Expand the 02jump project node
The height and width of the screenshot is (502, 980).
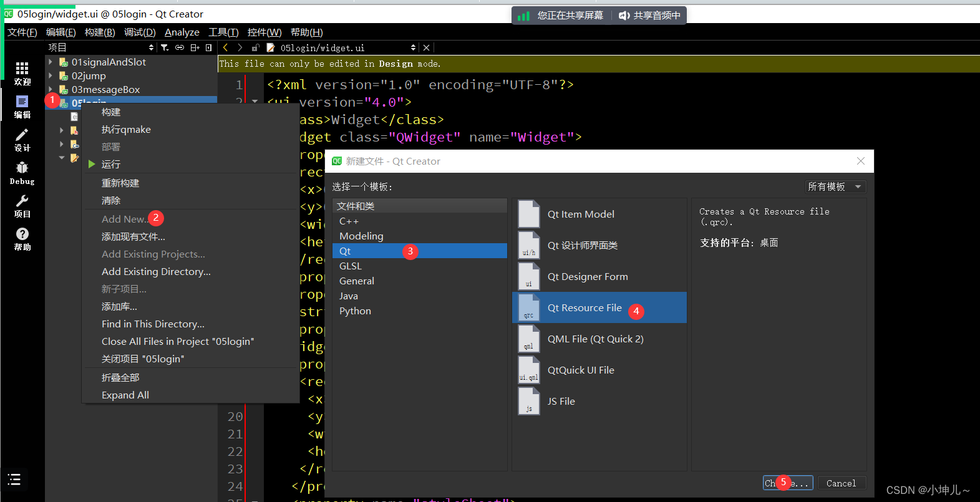[x=51, y=75]
